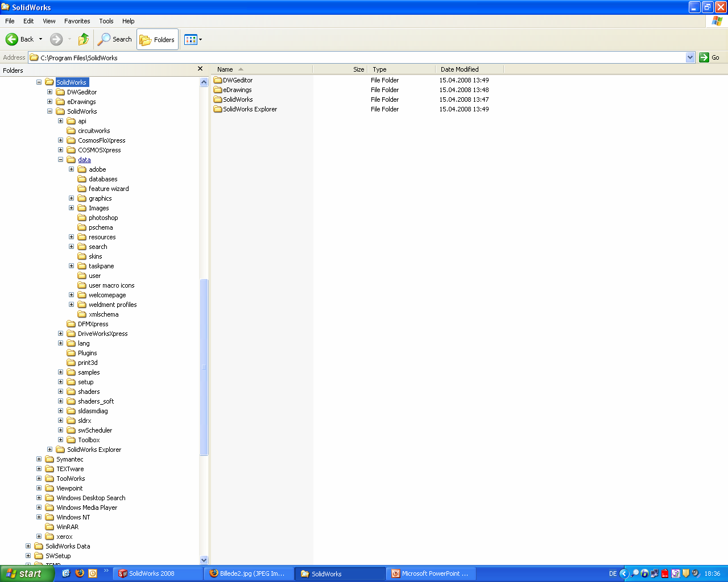Collapse the top SolidWorks tree node

click(39, 82)
